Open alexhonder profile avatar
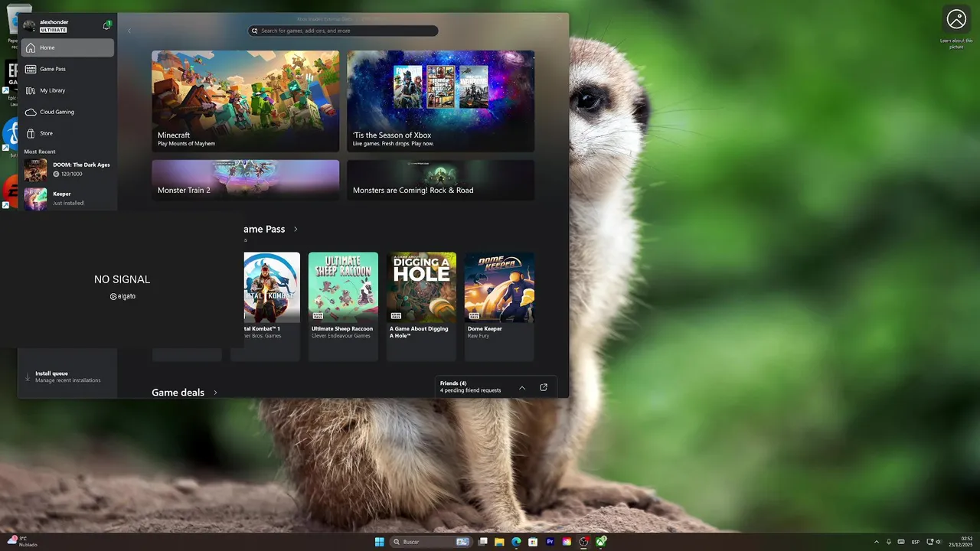 tap(29, 26)
